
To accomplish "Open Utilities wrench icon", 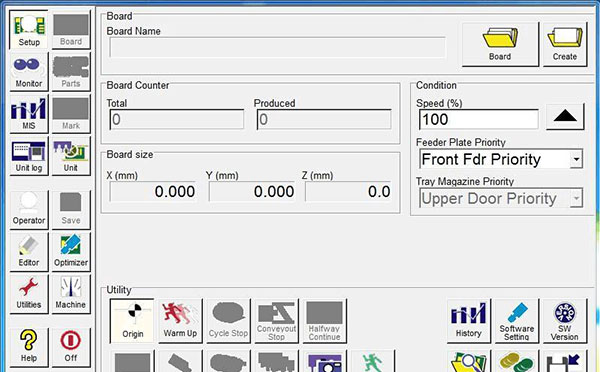I will 29,294.
